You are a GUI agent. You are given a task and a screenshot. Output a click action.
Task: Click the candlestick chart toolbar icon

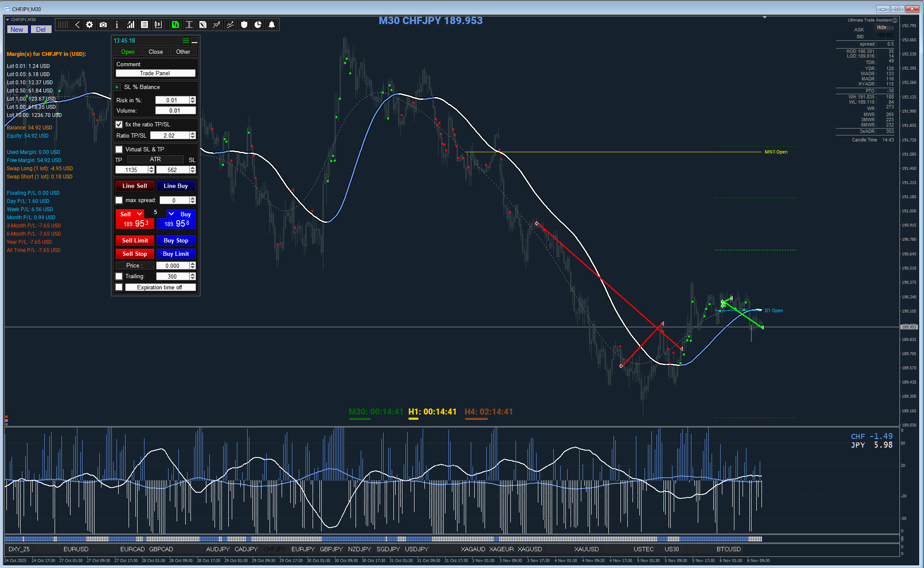(x=158, y=25)
